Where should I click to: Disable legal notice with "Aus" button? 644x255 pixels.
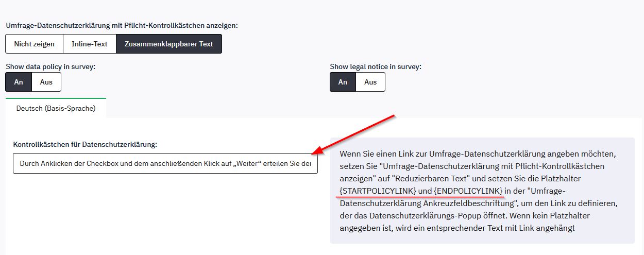click(x=370, y=82)
